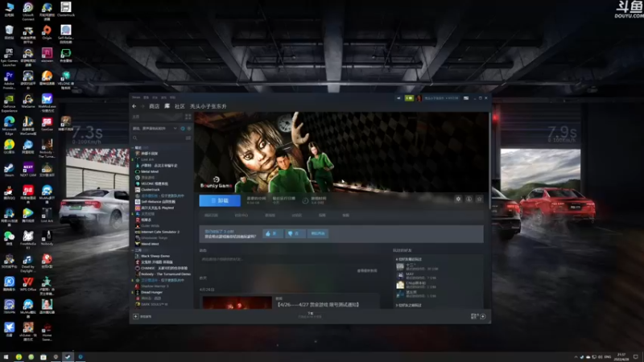
Task: Open GeForce Experience desktop icon
Action: pyautogui.click(x=9, y=103)
